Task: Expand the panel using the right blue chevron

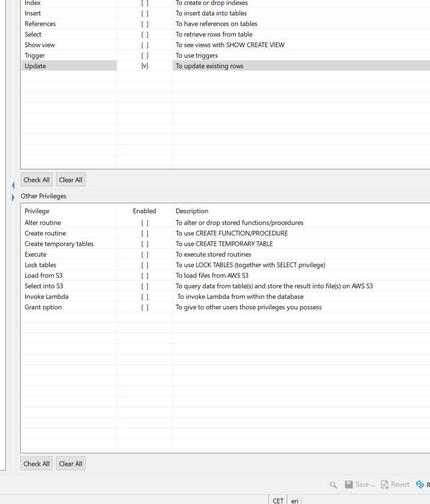Action: point(13,197)
